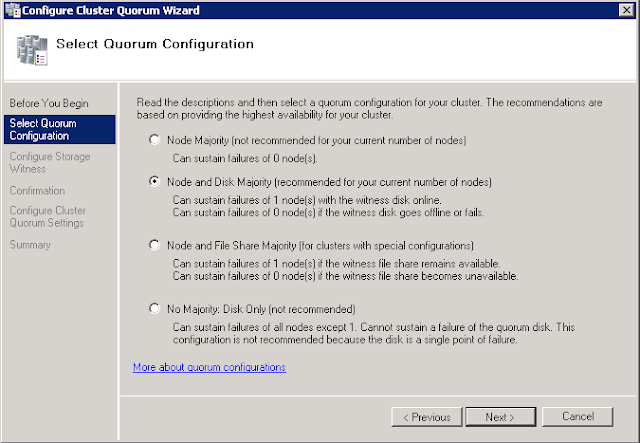
Task: Open the Before You Begin step
Action: pos(49,103)
